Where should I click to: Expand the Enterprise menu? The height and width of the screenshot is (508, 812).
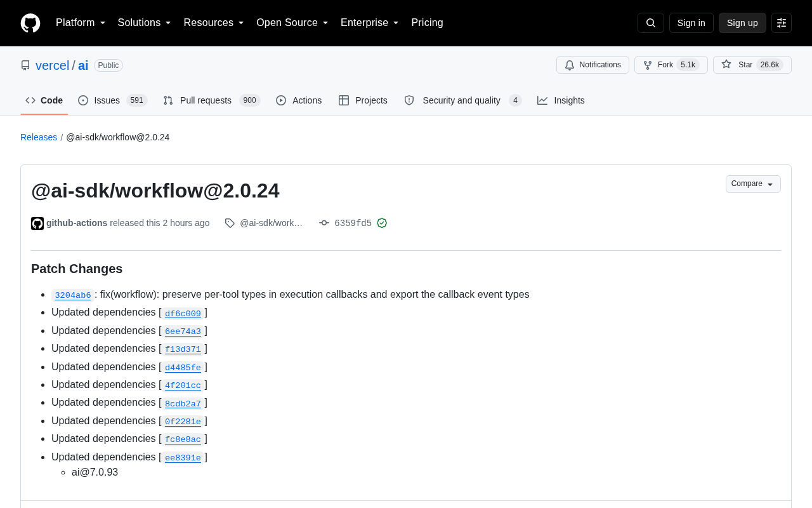click(x=369, y=23)
